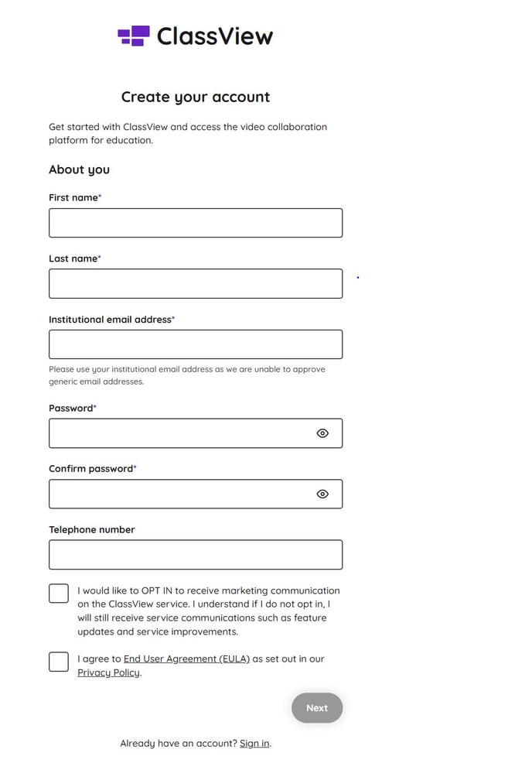The width and height of the screenshot is (532, 763).
Task: Open the Sign in link
Action: (254, 743)
